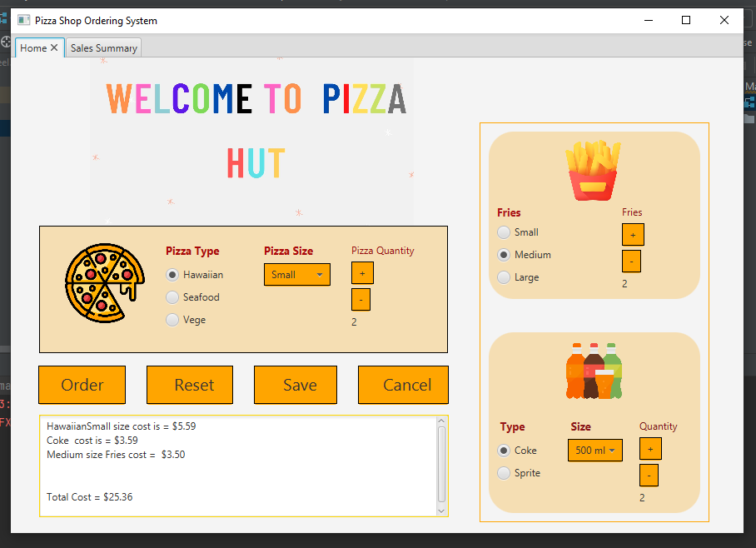Close the Home tab with its X
Viewport: 756px width, 548px height.
coord(54,47)
